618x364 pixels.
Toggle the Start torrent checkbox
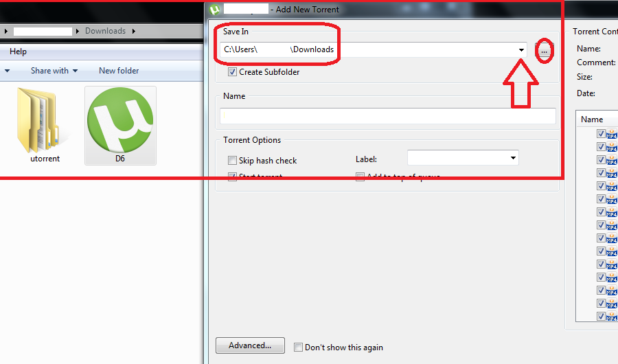point(232,177)
